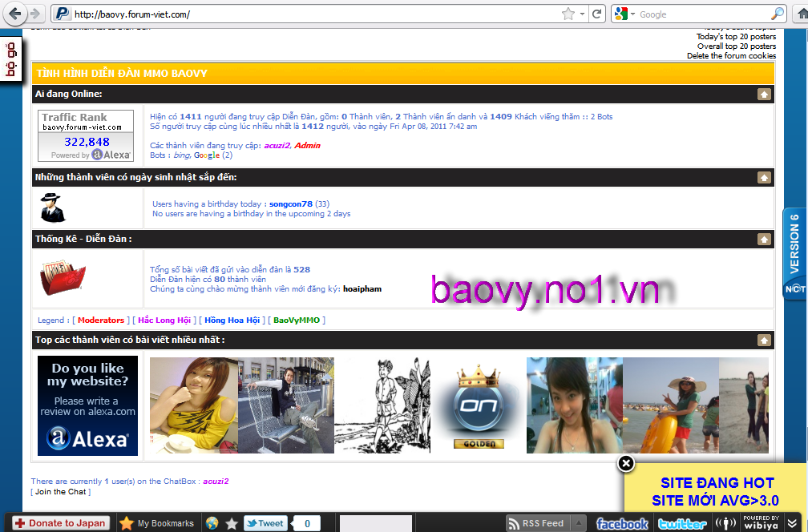Open the man on bench avatar
This screenshot has width=808, height=532.
pos(286,405)
